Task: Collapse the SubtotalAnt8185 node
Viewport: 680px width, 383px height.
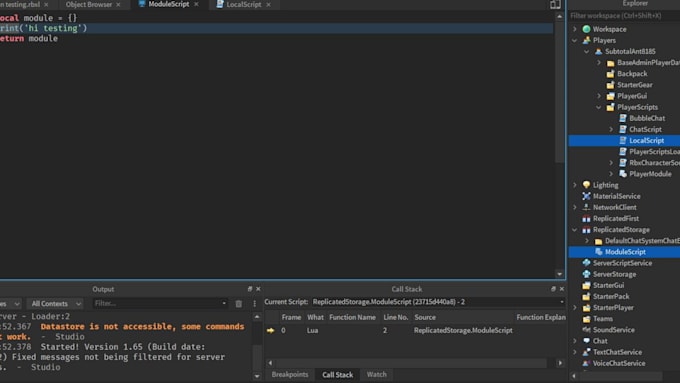Action: (x=587, y=51)
